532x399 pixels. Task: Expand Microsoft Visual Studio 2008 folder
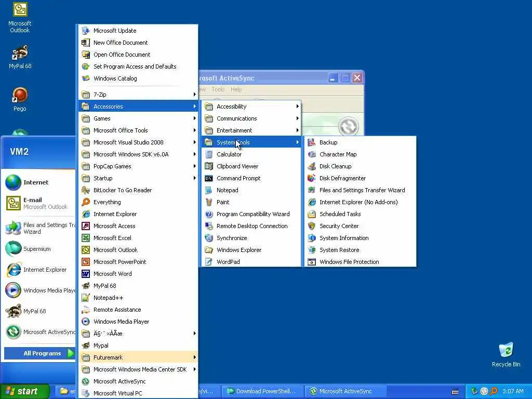point(138,142)
